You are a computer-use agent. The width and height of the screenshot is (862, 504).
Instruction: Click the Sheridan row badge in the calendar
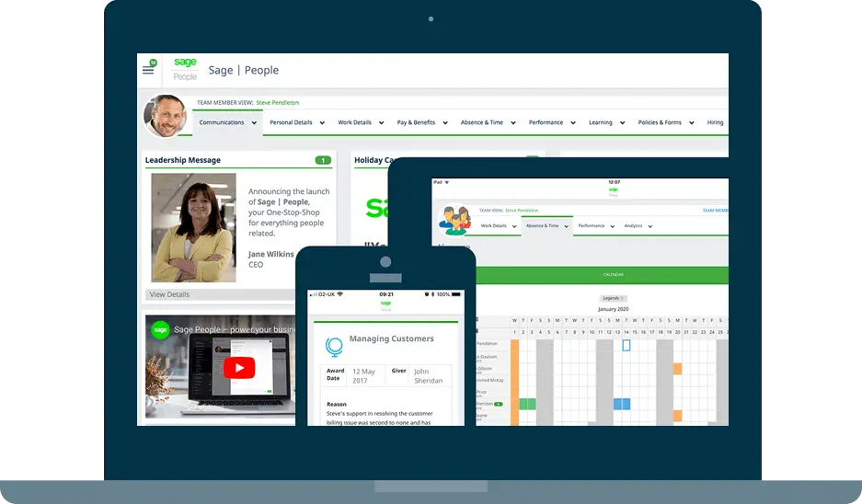[x=499, y=405]
